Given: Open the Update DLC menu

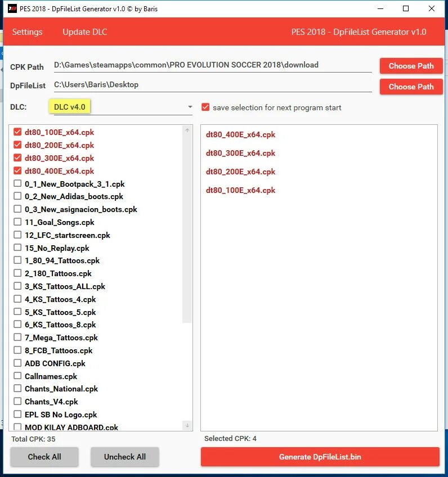Looking at the screenshot, I should coord(84,32).
